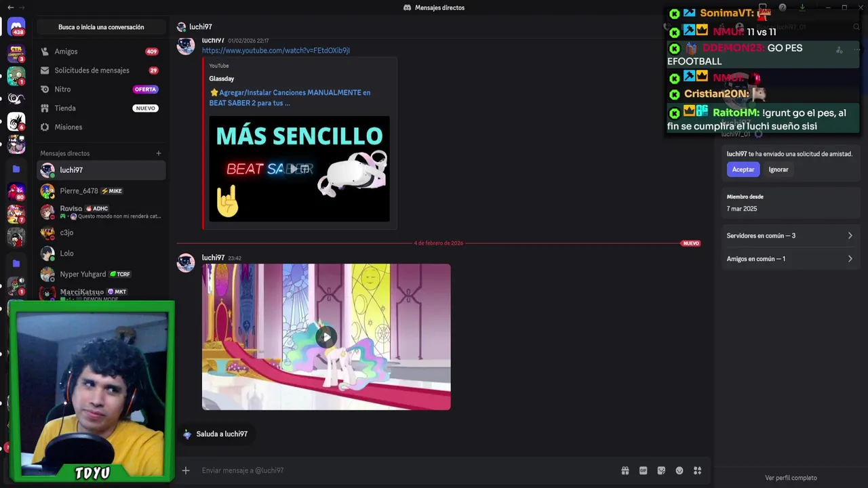Open the server with badge 80
868x488 pixels.
point(16,192)
